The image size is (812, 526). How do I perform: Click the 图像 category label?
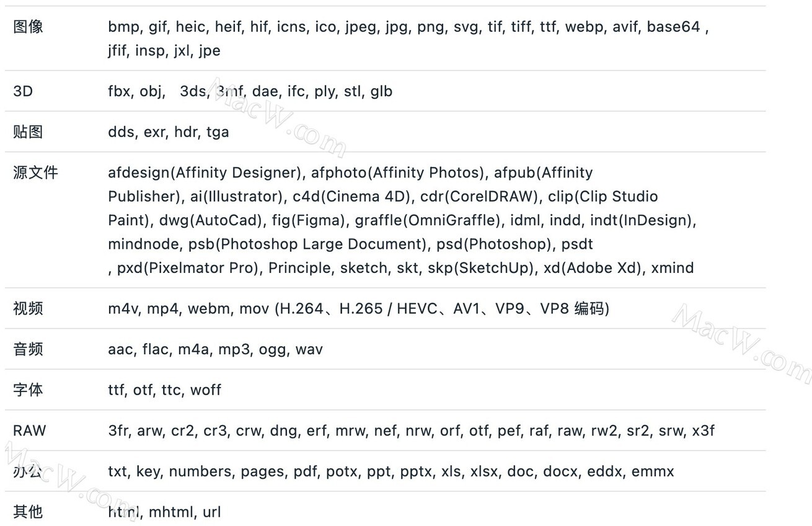28,27
